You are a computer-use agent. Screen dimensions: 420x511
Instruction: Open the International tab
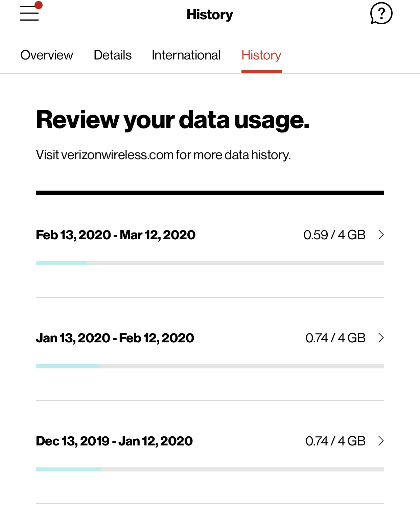(x=186, y=55)
